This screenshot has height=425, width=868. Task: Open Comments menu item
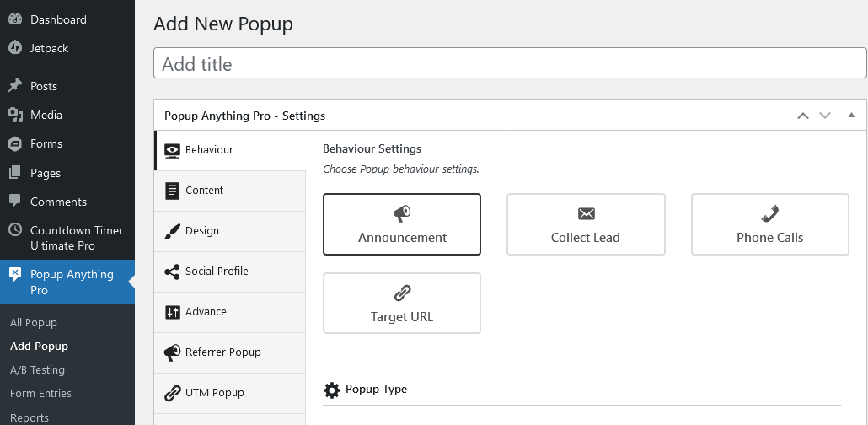(x=67, y=202)
